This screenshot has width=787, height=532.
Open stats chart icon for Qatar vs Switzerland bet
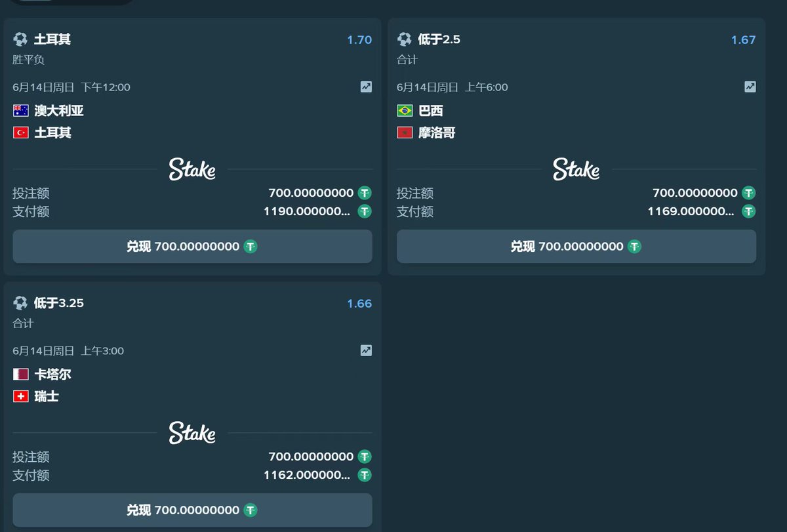click(366, 350)
